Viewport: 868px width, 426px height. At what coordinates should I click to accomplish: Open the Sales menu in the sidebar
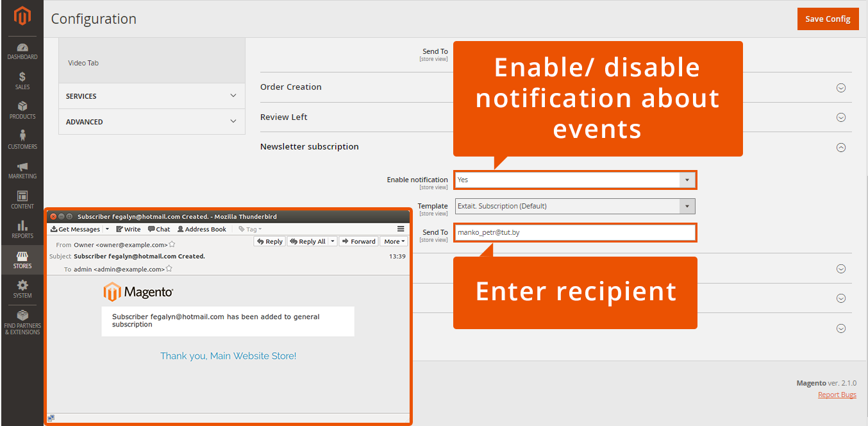22,81
